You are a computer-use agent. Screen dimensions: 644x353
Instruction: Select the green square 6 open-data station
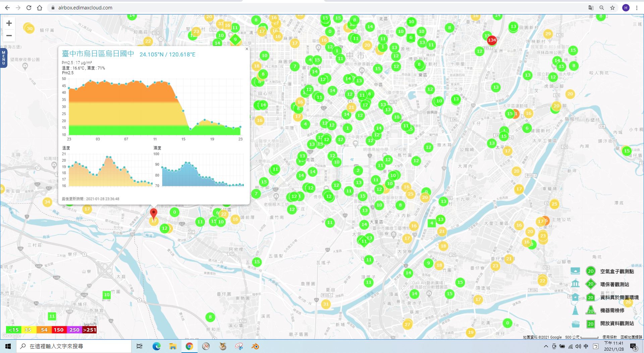(x=411, y=38)
